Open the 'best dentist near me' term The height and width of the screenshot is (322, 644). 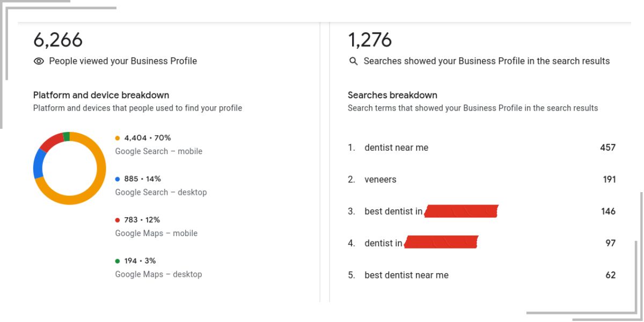pyautogui.click(x=481, y=275)
